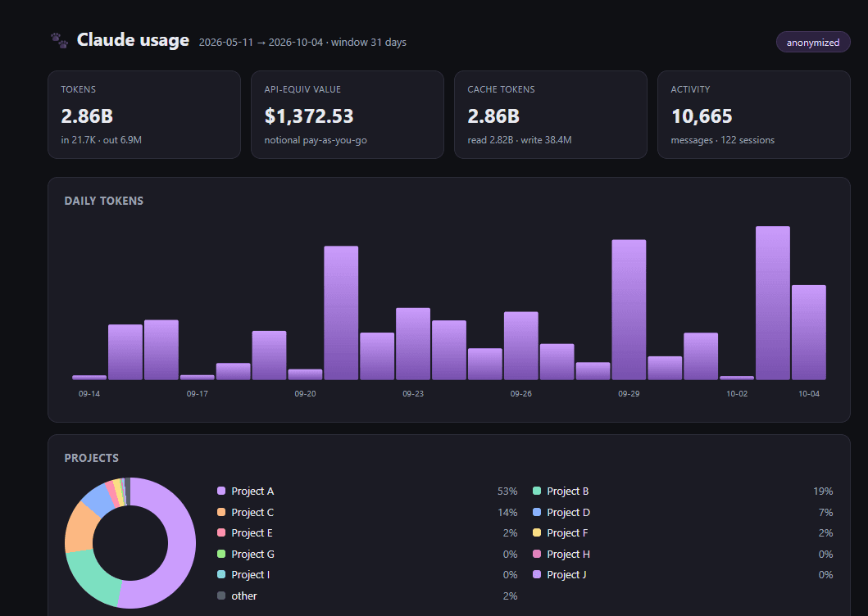Click Project A's 53% value
The image size is (868, 616).
click(x=507, y=491)
